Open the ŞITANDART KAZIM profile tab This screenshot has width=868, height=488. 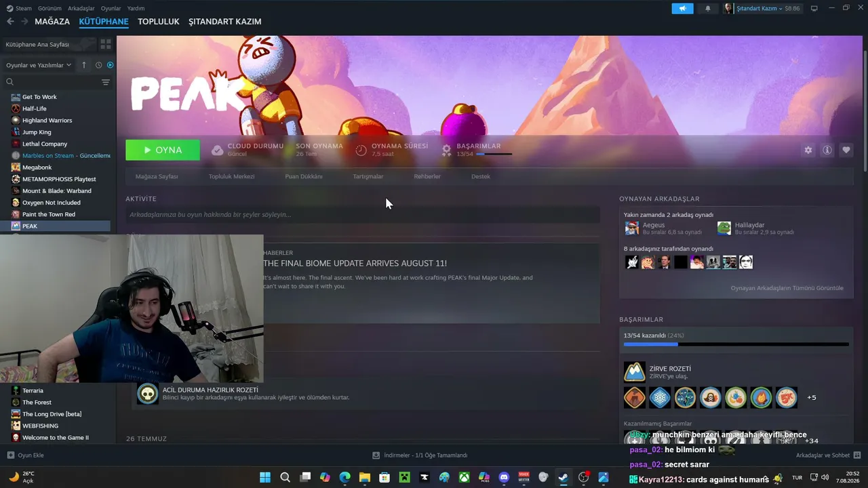click(x=225, y=22)
